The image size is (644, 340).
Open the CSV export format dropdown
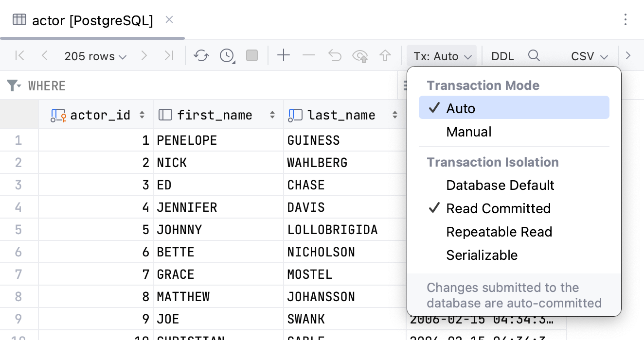(589, 56)
